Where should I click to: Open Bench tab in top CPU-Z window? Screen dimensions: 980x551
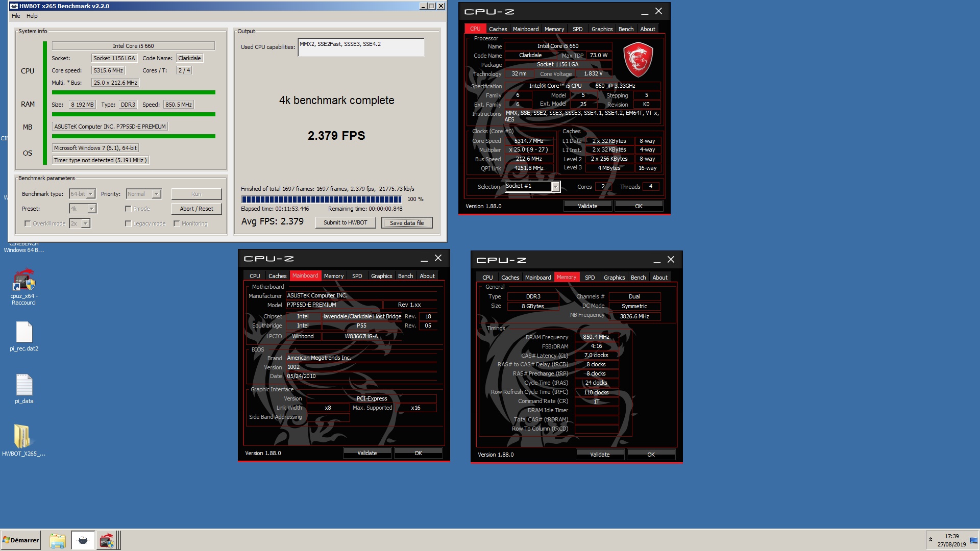coord(626,29)
